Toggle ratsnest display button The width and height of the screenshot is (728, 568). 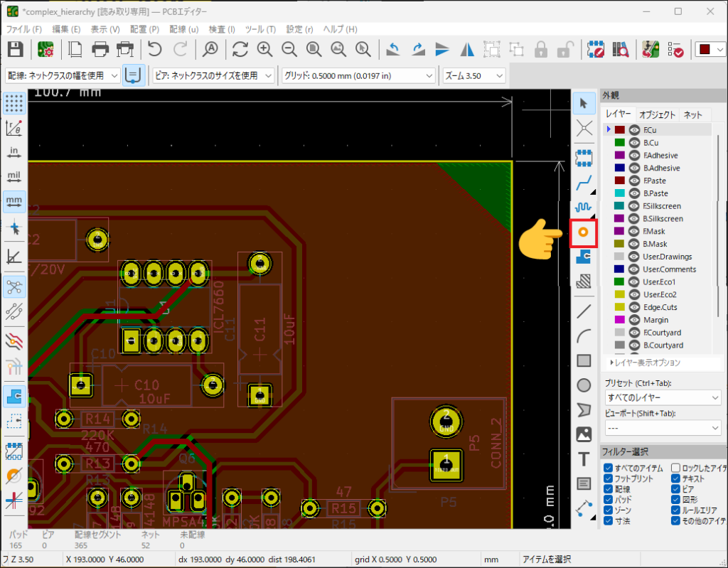(14, 287)
